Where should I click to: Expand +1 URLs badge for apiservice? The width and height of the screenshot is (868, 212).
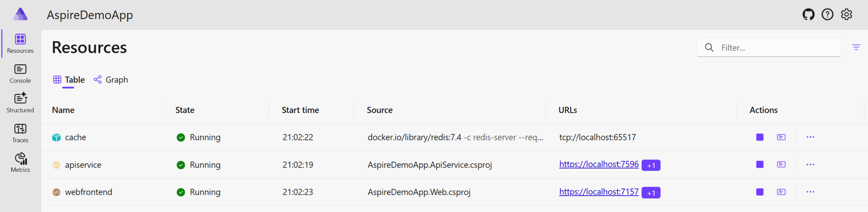tap(651, 165)
